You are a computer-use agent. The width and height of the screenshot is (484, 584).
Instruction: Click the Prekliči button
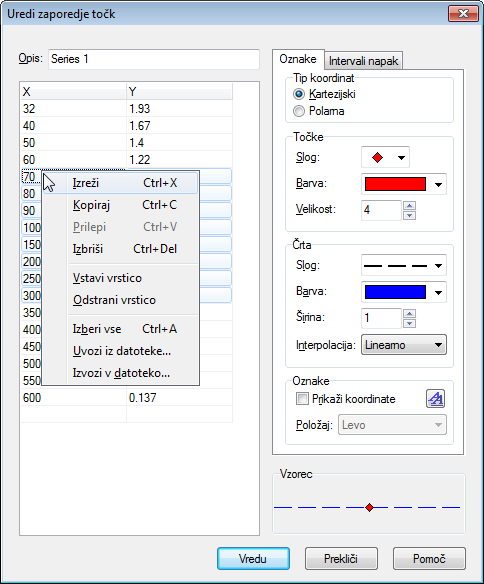click(341, 558)
